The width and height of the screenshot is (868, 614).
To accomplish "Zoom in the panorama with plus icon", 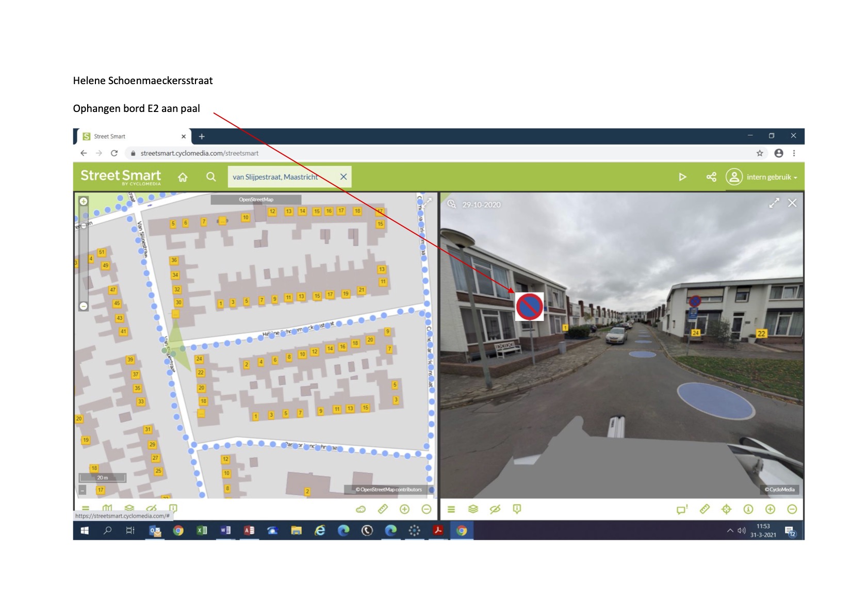I will coord(770,509).
